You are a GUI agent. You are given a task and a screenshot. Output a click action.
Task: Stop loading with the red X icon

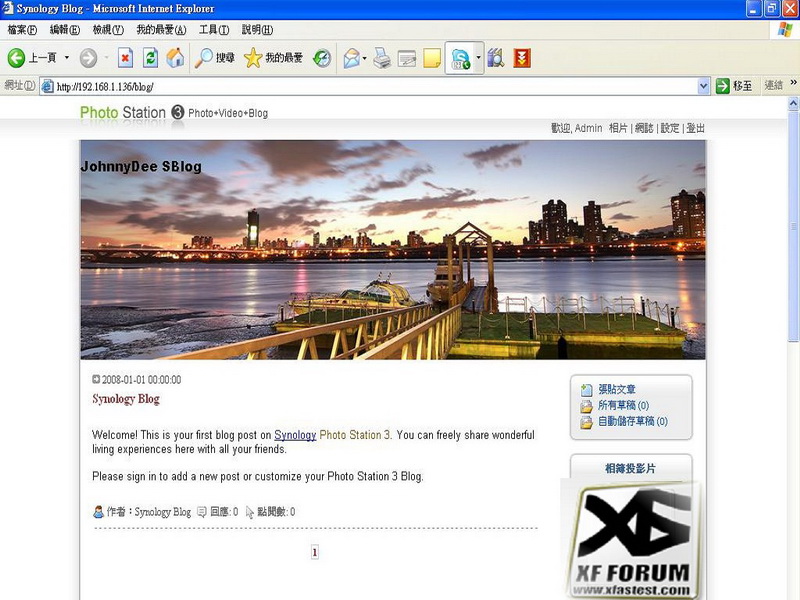click(125, 58)
